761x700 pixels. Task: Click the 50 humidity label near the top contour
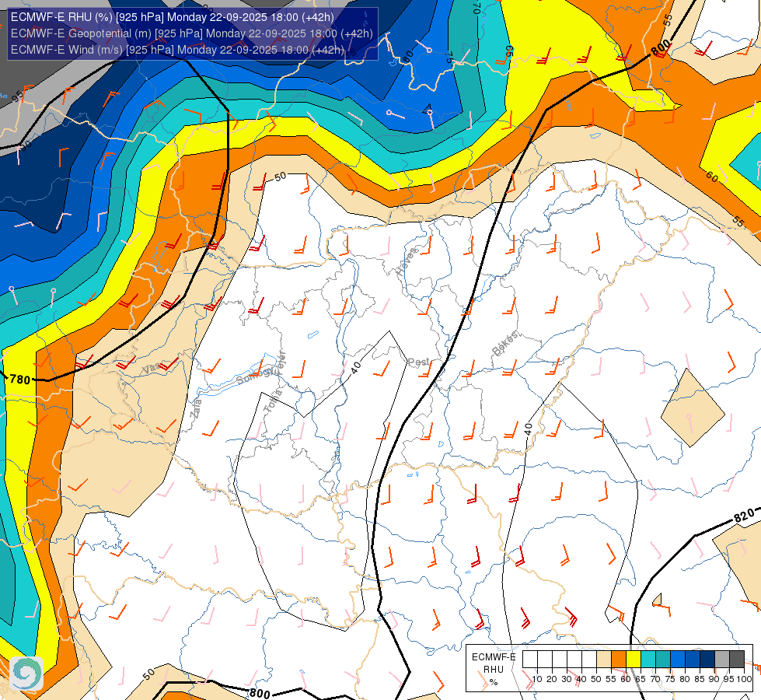point(280,177)
